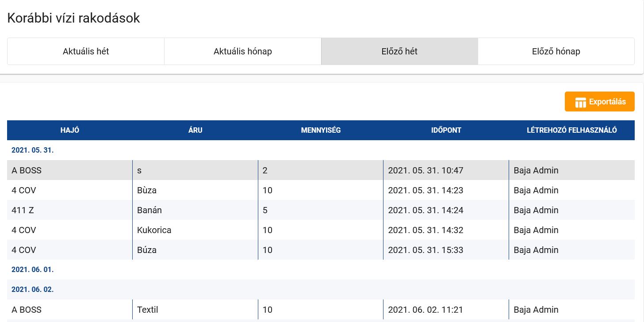Click the LÉTREHOZÓ FELHASZNÁLÓ column header
Screen dimensions: 644x322
(x=571, y=130)
